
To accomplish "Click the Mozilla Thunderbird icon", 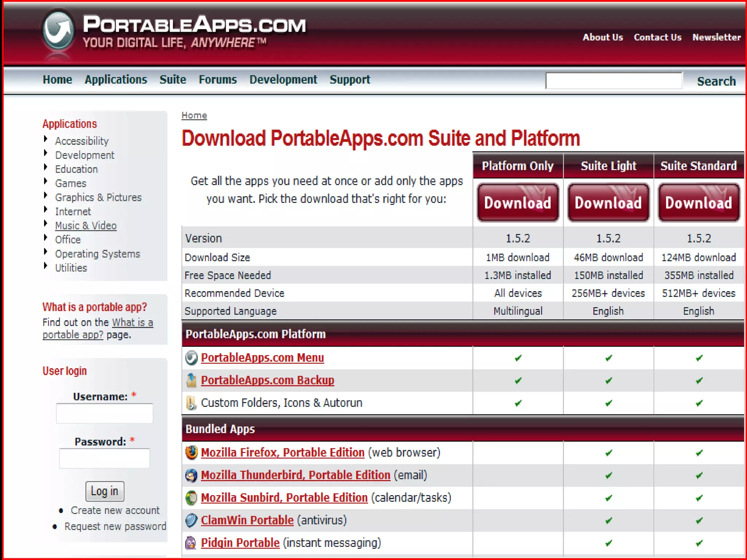I will click(191, 475).
